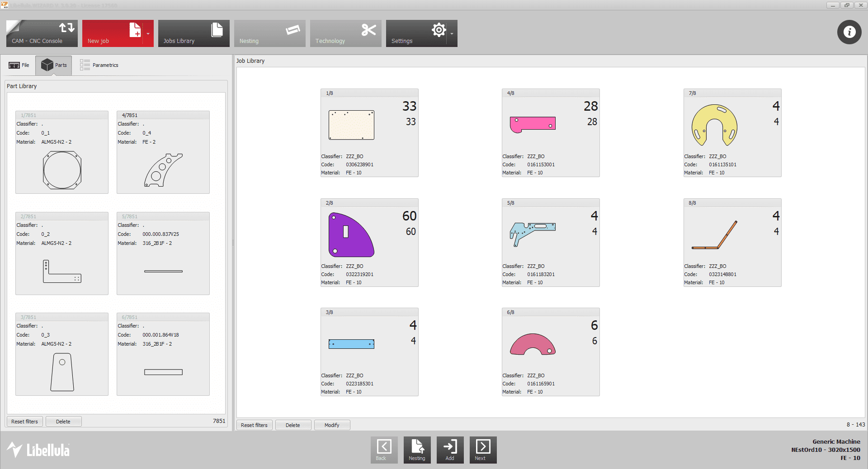Click the New job button

click(112, 33)
